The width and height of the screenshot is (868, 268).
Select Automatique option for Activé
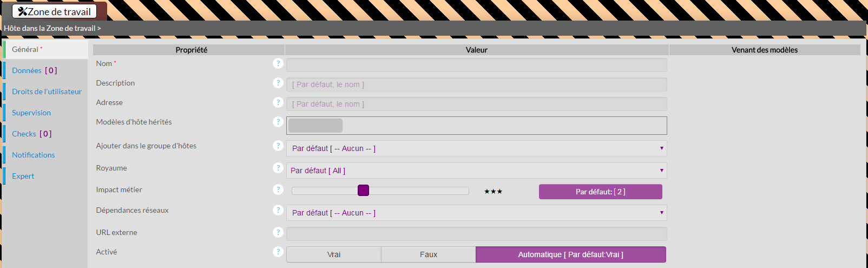tap(570, 254)
